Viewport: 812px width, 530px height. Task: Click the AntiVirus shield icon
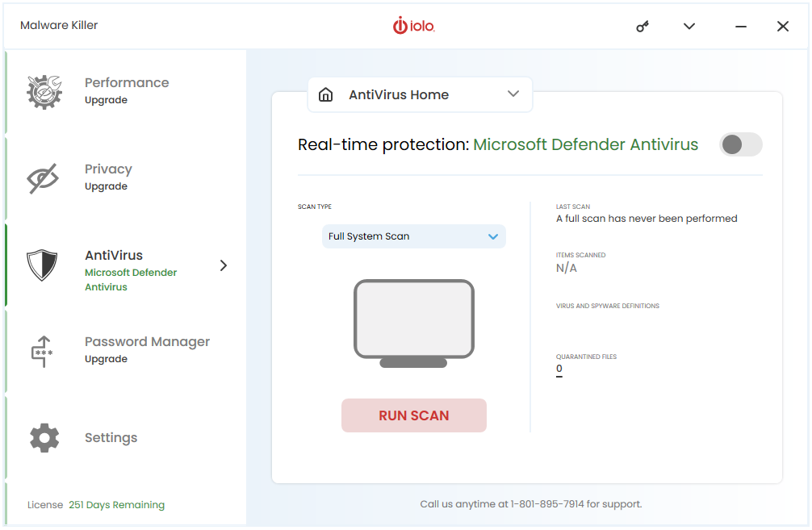[42, 265]
